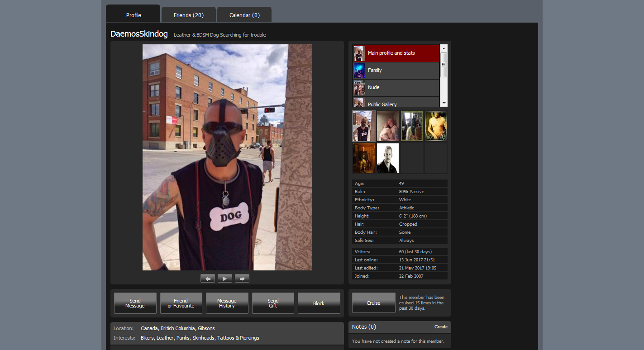Image resolution: width=644 pixels, height=350 pixels.
Task: Click the Height value 6' 2"
Action: [x=413, y=216]
